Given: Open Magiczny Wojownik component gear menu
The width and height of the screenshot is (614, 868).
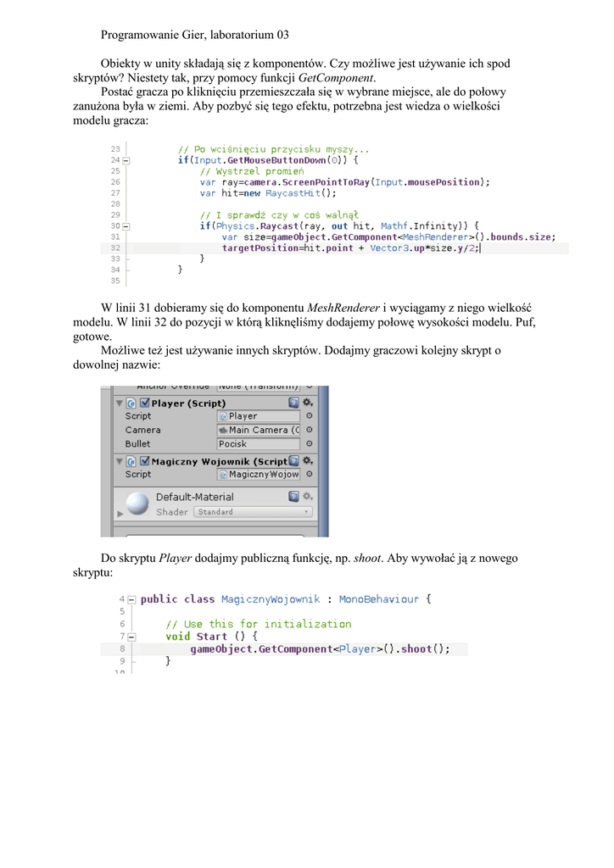Looking at the screenshot, I should (308, 461).
